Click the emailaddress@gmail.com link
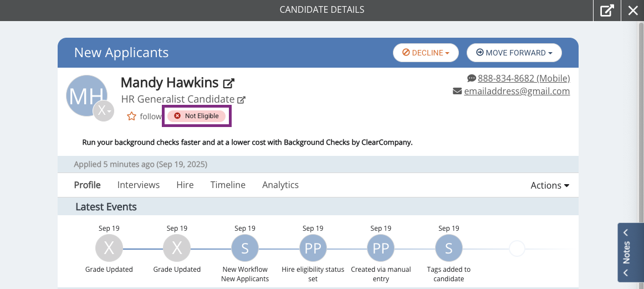 pyautogui.click(x=517, y=92)
